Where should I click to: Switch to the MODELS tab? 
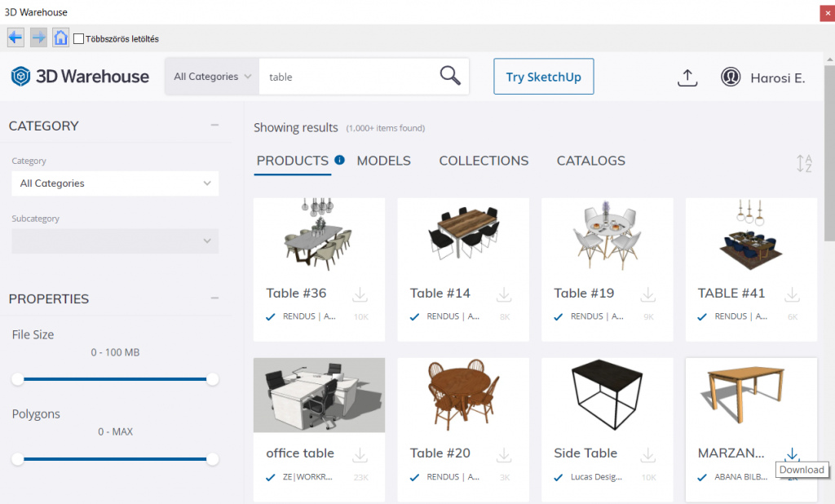click(383, 161)
